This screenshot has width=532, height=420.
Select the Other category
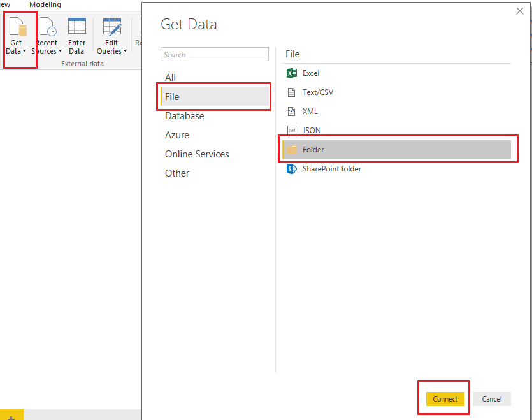pyautogui.click(x=177, y=173)
